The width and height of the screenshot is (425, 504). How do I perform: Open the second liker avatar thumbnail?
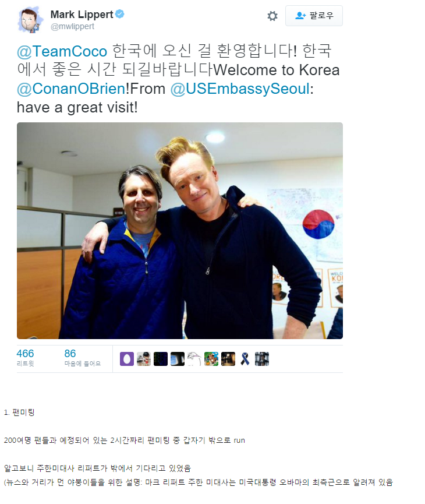click(144, 359)
